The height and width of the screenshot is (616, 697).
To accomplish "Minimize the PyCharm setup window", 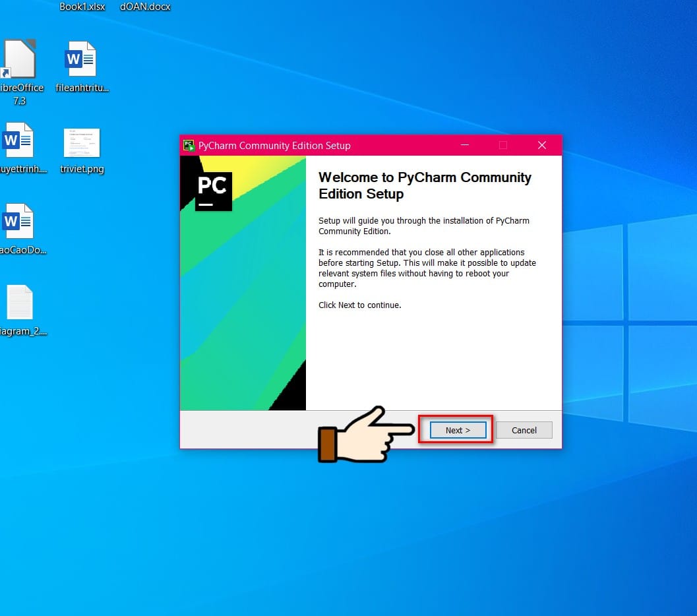I will (464, 145).
